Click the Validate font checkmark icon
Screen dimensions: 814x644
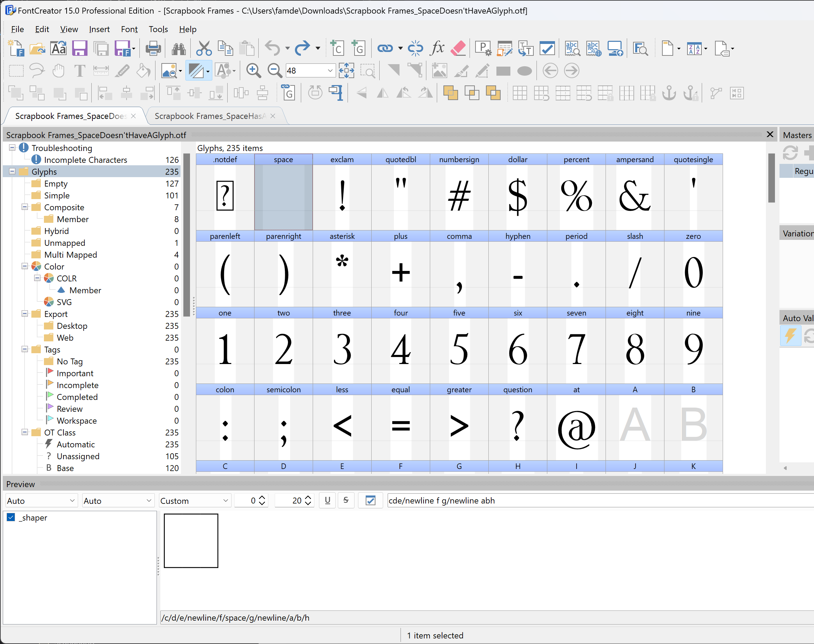547,48
